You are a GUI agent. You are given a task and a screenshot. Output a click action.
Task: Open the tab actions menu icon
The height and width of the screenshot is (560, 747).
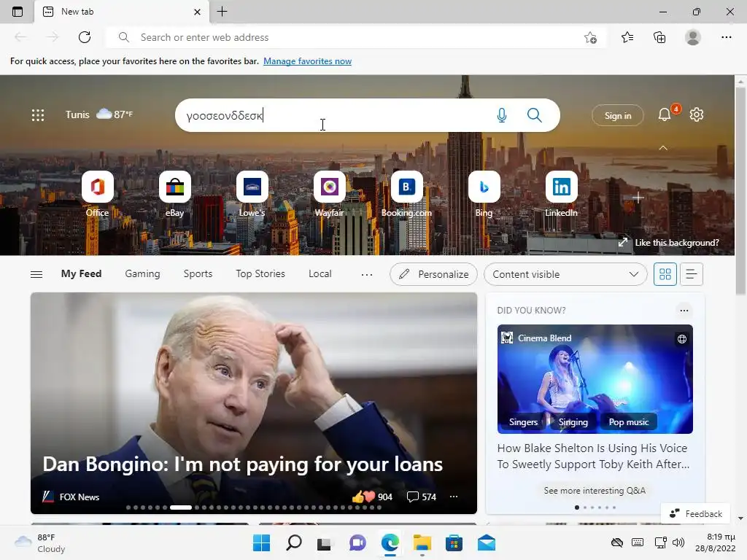point(18,12)
